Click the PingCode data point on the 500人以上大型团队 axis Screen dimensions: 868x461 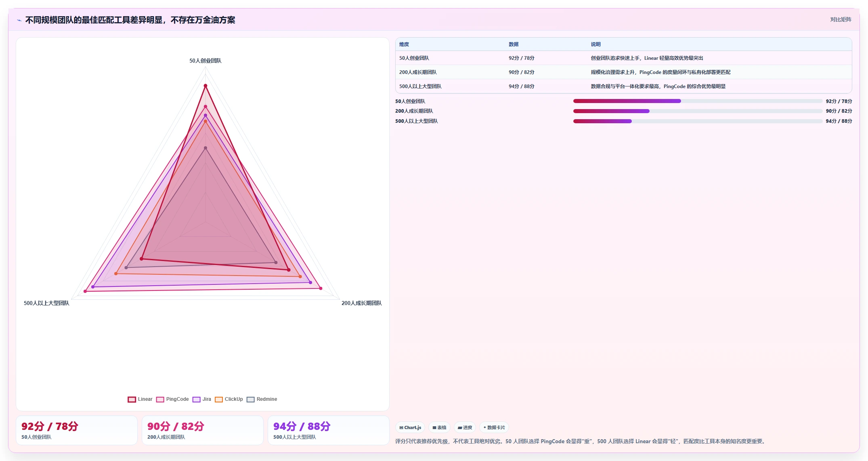[85, 291]
